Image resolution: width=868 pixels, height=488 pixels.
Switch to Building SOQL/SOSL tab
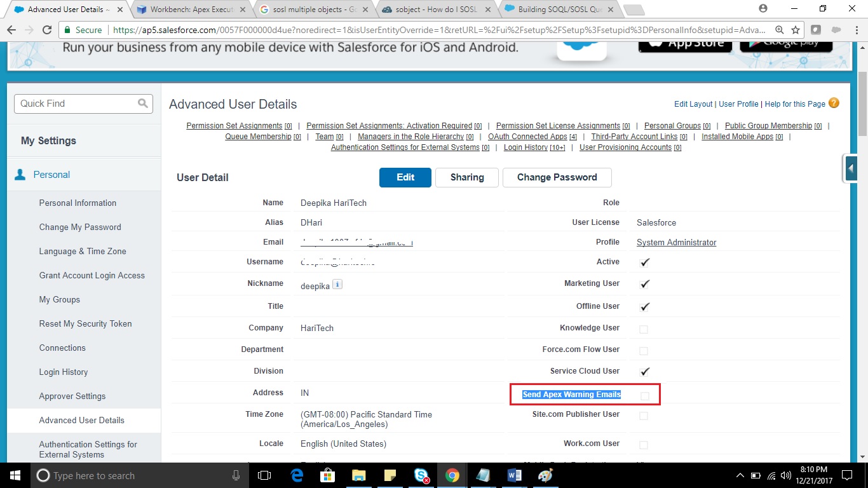click(x=558, y=10)
